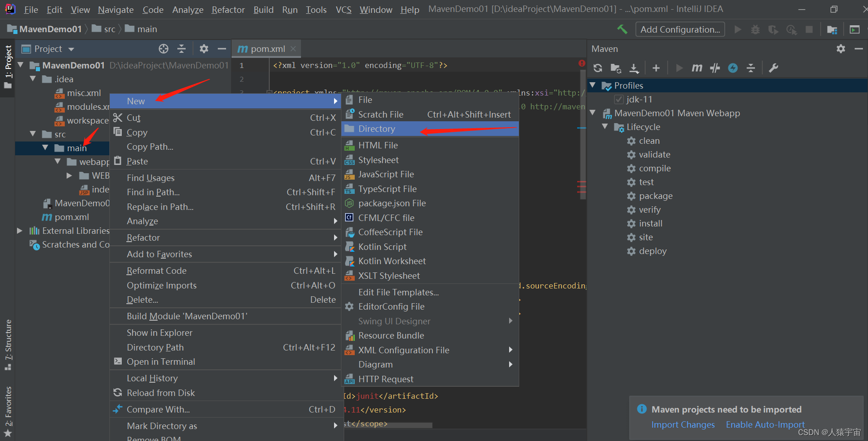Viewport: 868px width, 441px height.
Task: Click MavenDemo01 breadcrumb in navigation bar
Action: click(44, 29)
